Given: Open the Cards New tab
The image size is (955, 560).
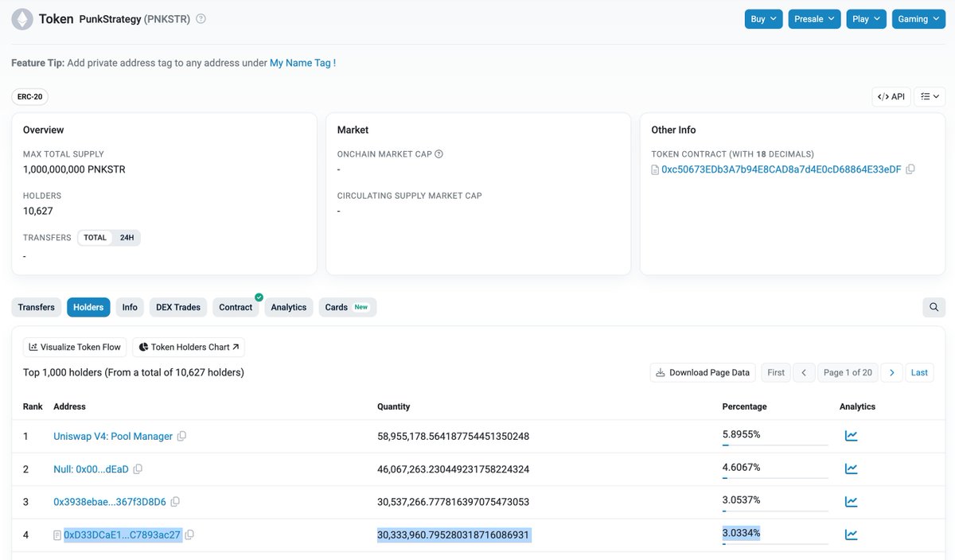Looking at the screenshot, I should [x=347, y=307].
